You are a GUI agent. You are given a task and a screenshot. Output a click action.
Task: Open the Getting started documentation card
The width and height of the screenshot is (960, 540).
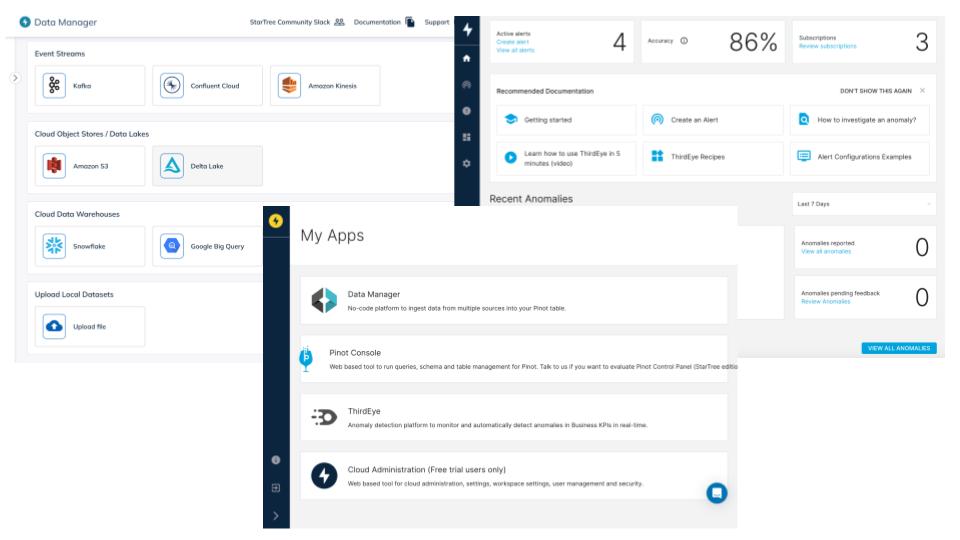566,120
